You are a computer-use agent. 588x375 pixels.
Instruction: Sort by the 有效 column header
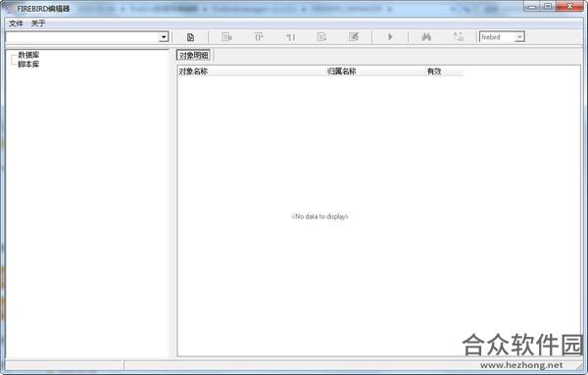444,71
